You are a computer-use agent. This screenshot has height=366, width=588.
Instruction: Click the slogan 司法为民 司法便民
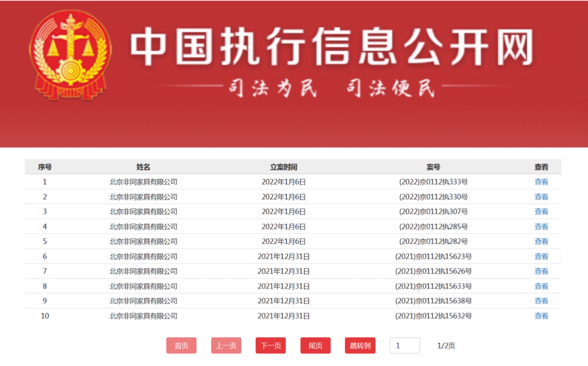click(332, 88)
